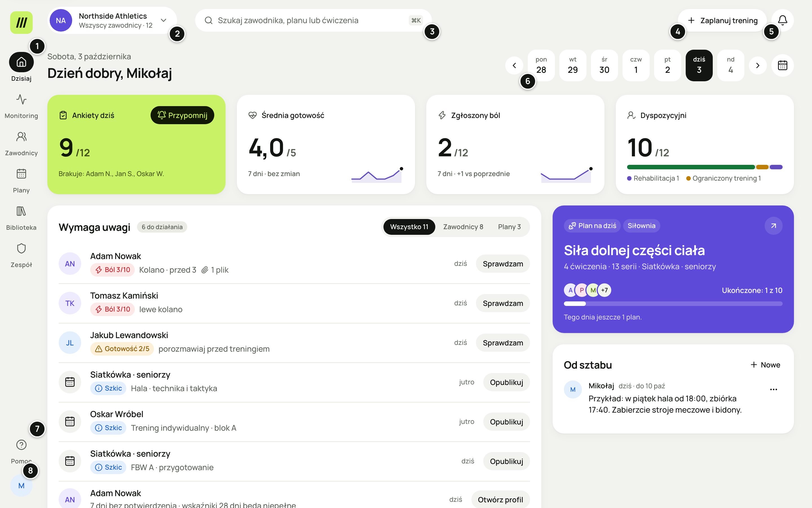
Task: Go to next week arrow
Action: [758, 65]
